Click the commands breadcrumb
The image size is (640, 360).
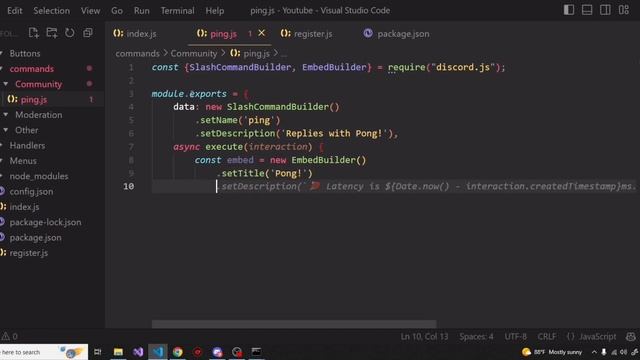[137, 53]
